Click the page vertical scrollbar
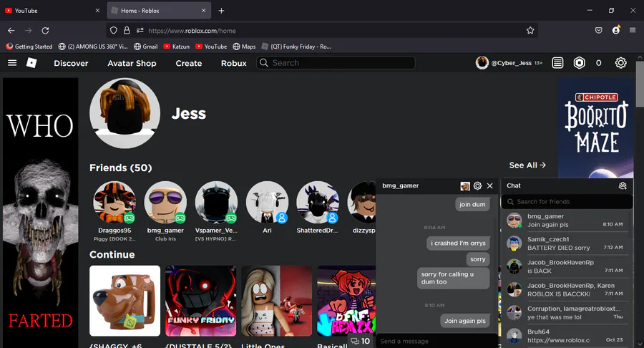Image resolution: width=644 pixels, height=348 pixels. pyautogui.click(x=640, y=84)
